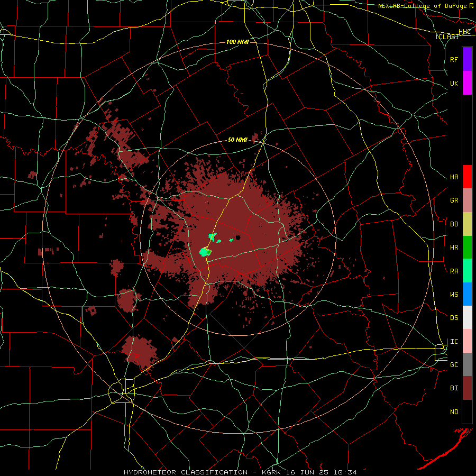Click the BD legend label
The image size is (476, 476).
coord(454,224)
